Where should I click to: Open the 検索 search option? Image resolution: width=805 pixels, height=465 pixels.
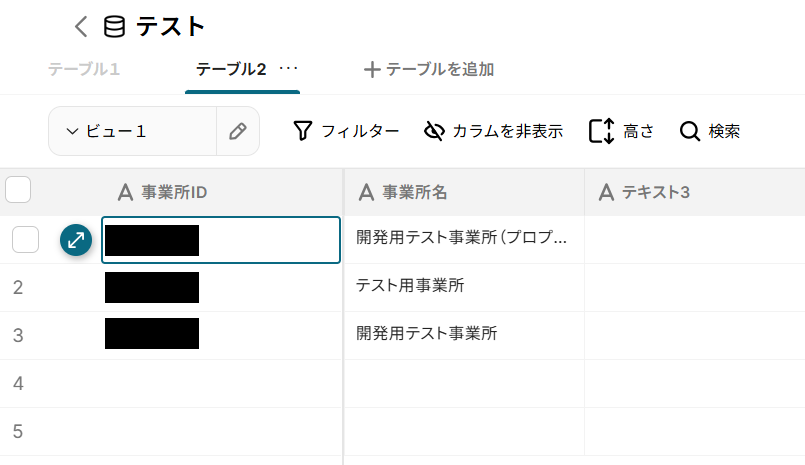710,131
